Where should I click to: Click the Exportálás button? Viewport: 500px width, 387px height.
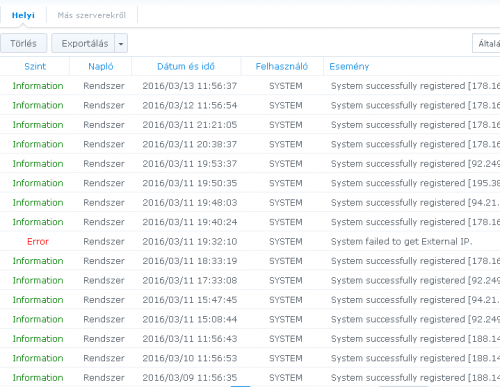pyautogui.click(x=83, y=43)
